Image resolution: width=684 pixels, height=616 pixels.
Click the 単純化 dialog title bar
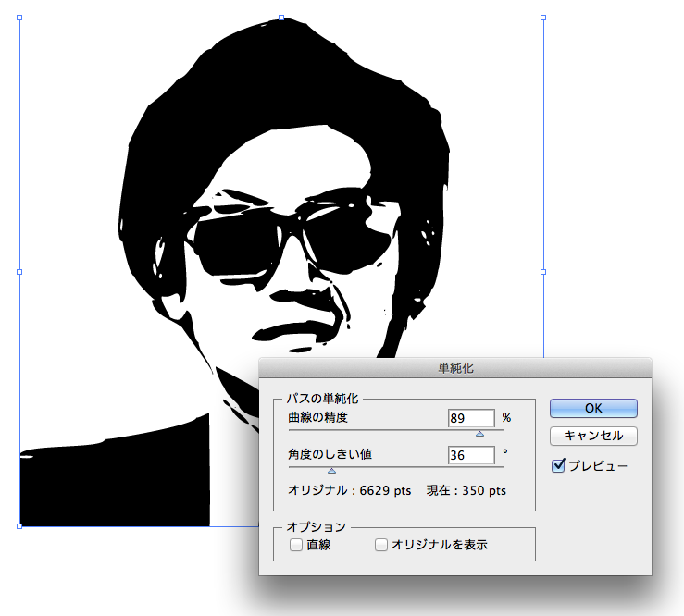click(x=455, y=368)
